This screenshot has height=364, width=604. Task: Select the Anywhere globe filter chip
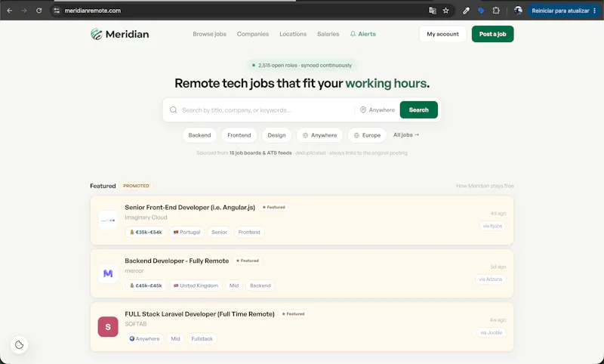click(319, 135)
